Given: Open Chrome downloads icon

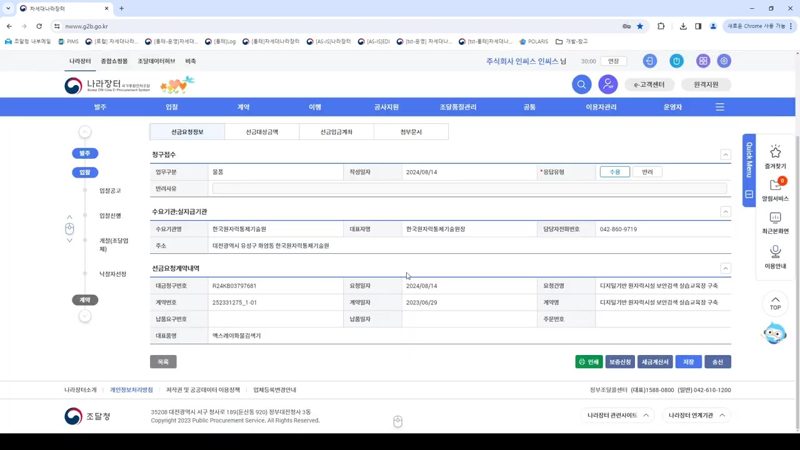Looking at the screenshot, I should [683, 26].
